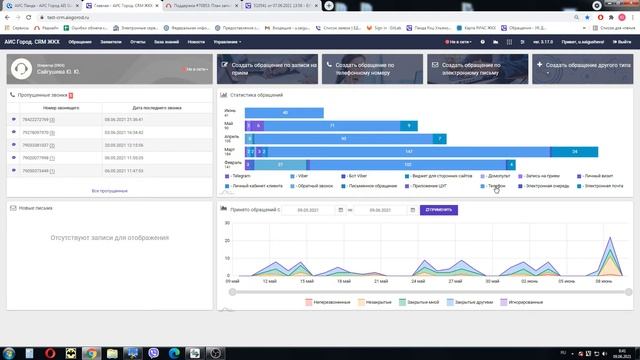Click the browser back arrow
The width and height of the screenshot is (640, 360).
click(x=7, y=18)
